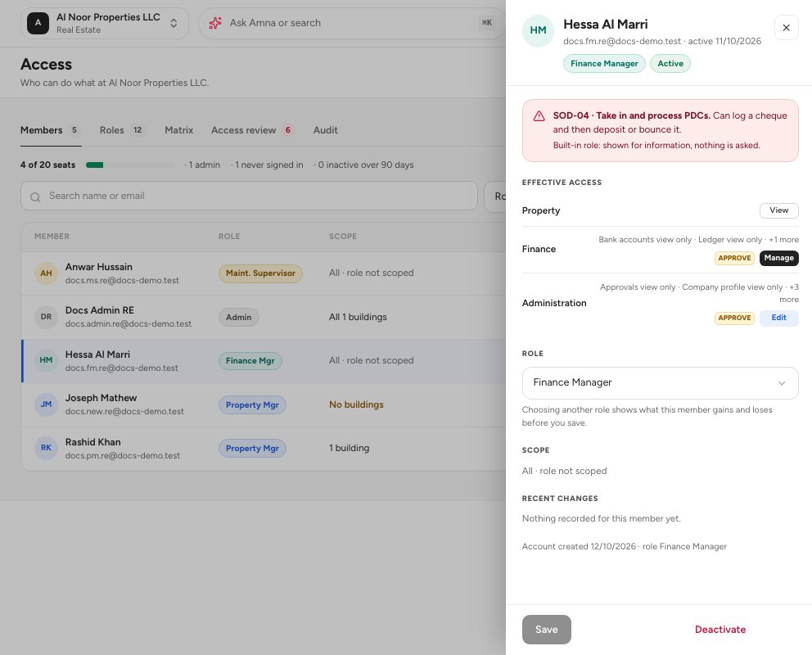812x655 pixels.
Task: Click the partially hidden filter dropdown beside search
Action: (x=495, y=196)
